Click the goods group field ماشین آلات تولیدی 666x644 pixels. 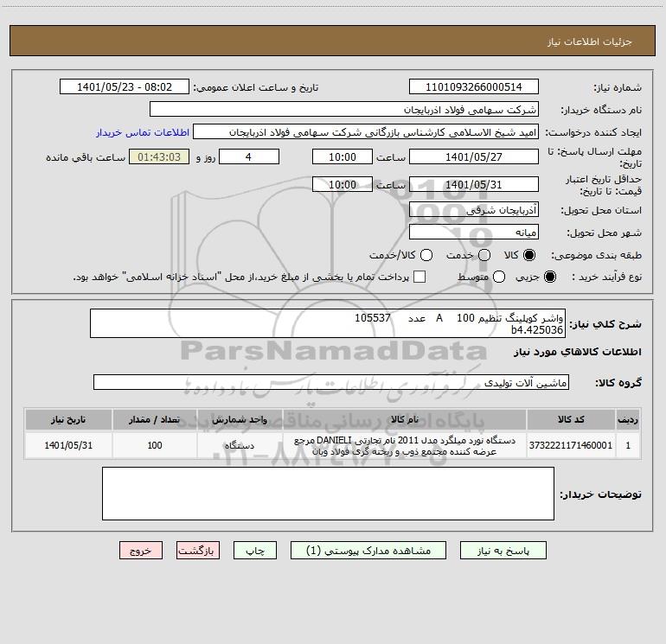331,382
